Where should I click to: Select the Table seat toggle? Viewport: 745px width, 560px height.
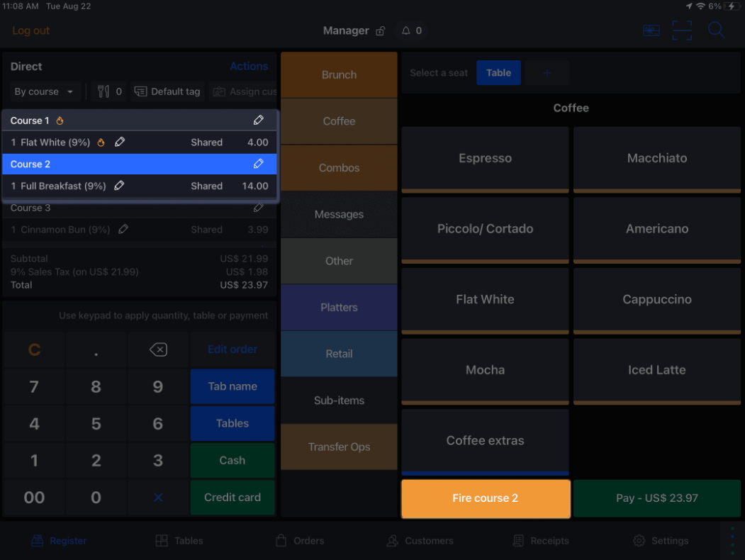[x=498, y=73]
